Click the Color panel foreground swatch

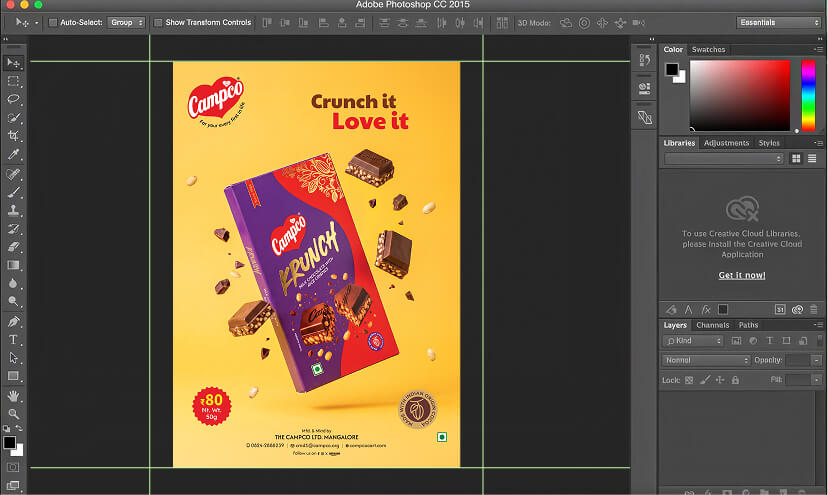672,69
